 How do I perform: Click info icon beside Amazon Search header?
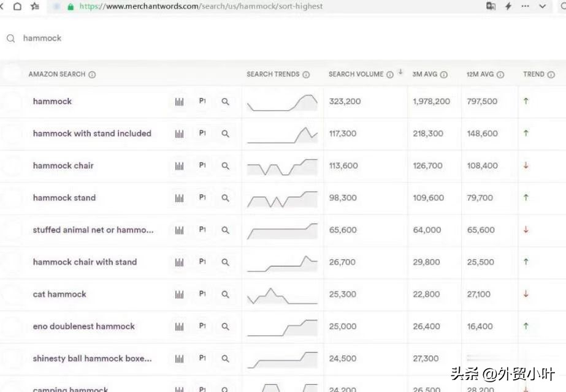tap(92, 75)
